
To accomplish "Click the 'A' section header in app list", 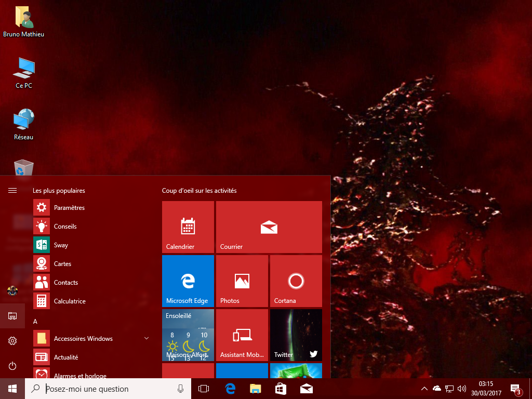I will 35,322.
